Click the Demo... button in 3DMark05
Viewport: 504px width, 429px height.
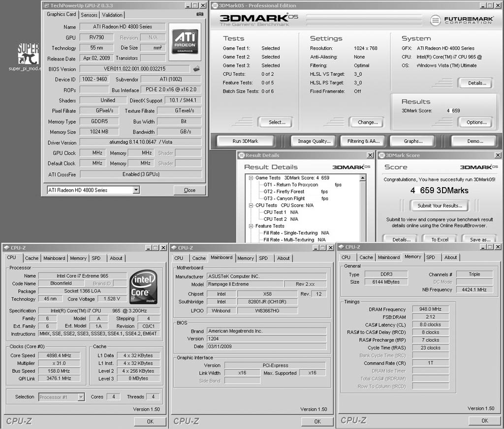point(475,141)
